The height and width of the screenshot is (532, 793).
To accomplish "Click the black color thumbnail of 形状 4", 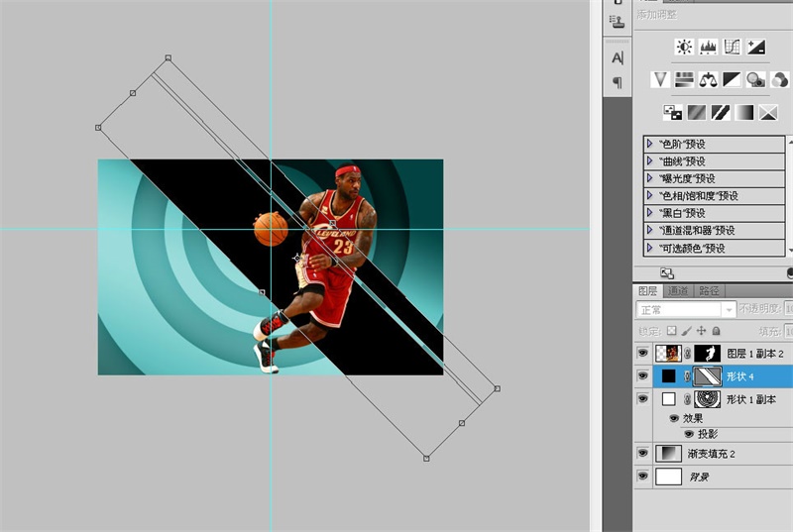I will click(668, 376).
